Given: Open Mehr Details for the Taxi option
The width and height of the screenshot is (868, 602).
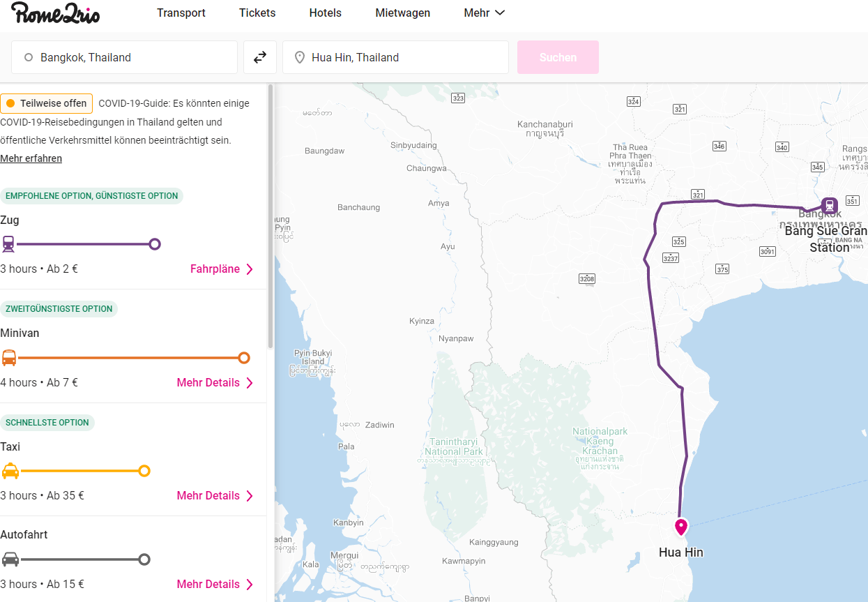Looking at the screenshot, I should point(215,495).
